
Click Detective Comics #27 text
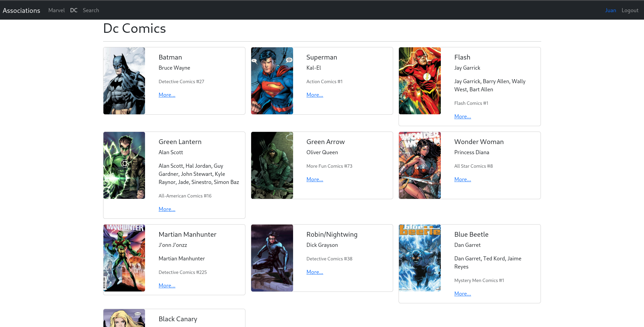pyautogui.click(x=182, y=82)
